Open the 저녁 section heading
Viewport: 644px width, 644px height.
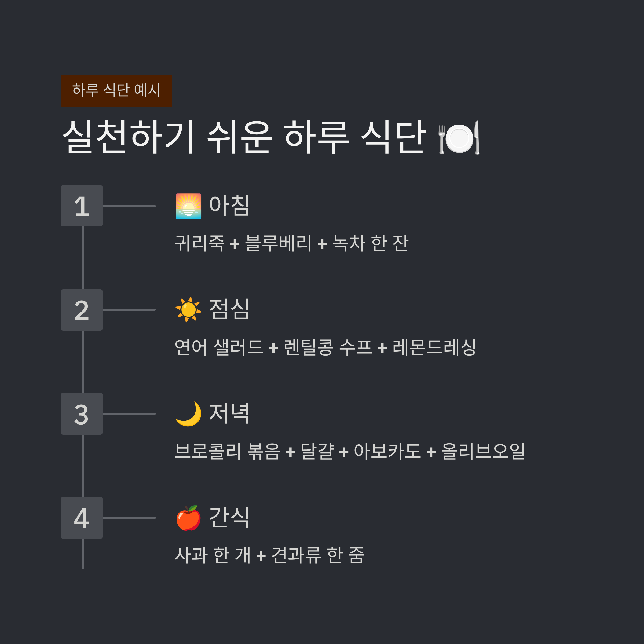coord(229,413)
